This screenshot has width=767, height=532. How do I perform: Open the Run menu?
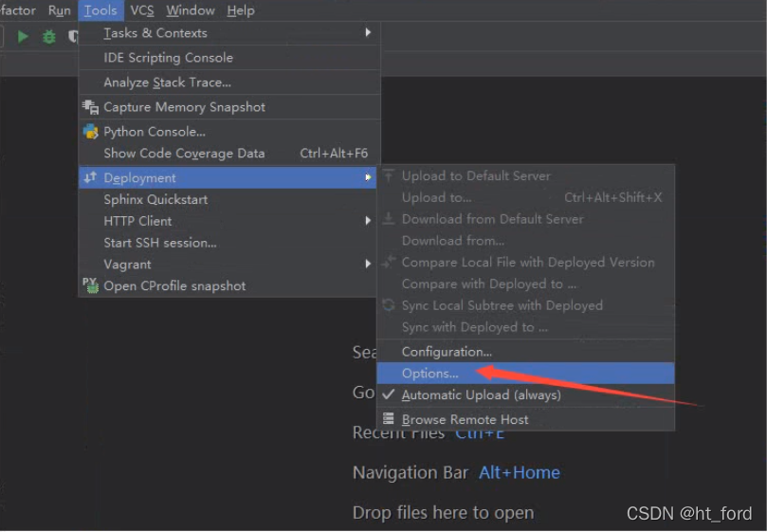pyautogui.click(x=59, y=10)
